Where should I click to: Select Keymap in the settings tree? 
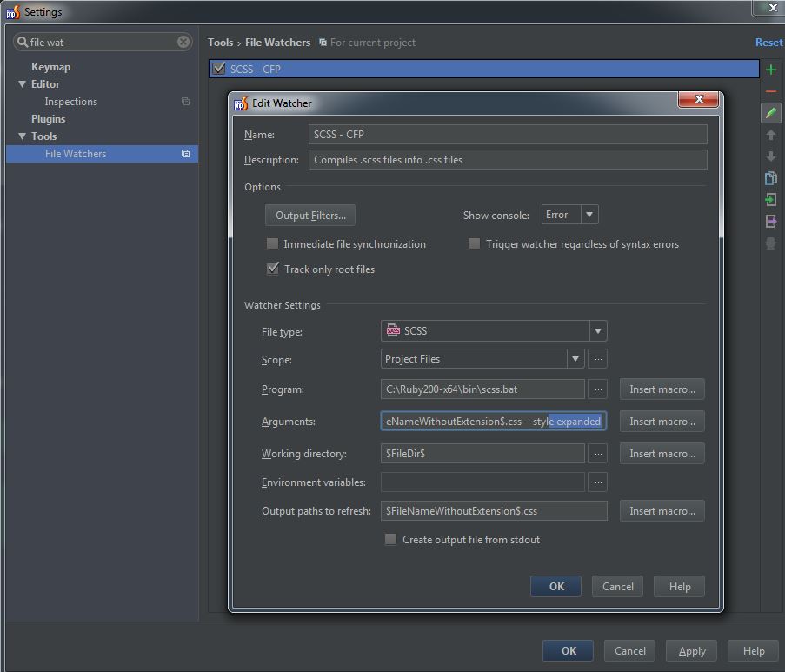50,67
